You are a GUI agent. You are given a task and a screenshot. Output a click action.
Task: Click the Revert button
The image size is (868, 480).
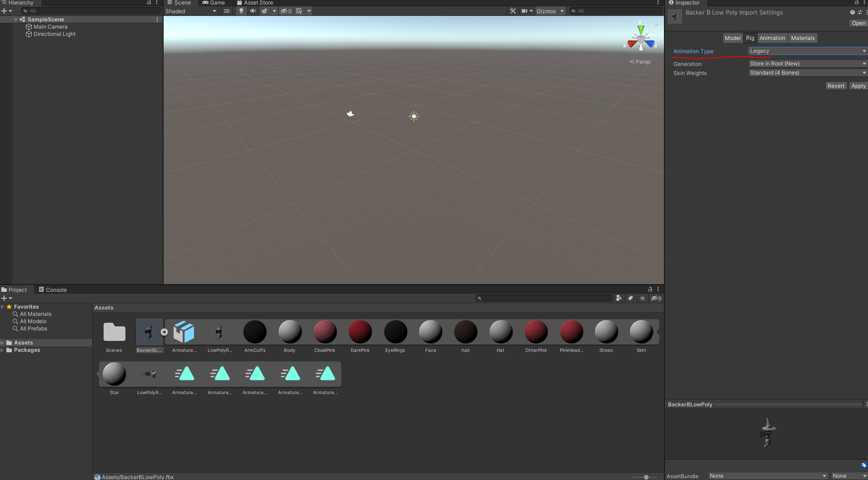coord(836,86)
